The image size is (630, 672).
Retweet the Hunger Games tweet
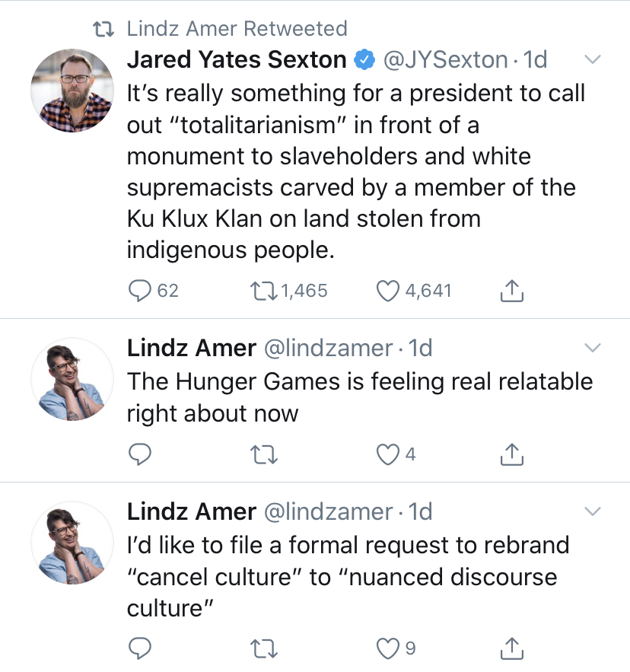[264, 454]
